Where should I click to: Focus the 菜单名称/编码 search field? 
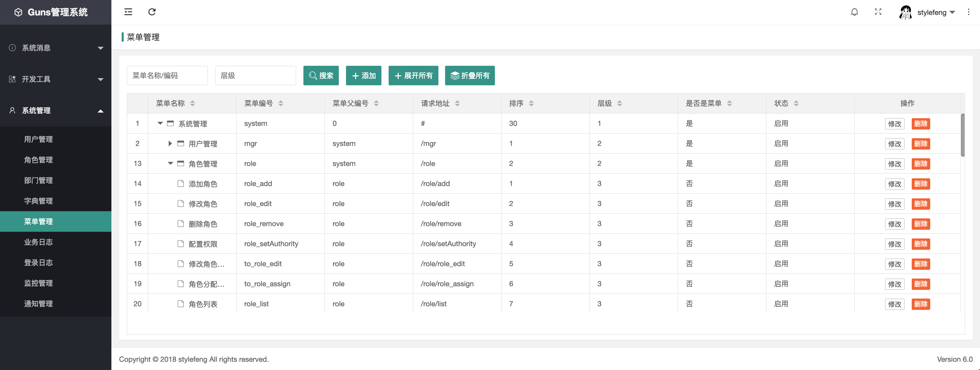tap(167, 75)
